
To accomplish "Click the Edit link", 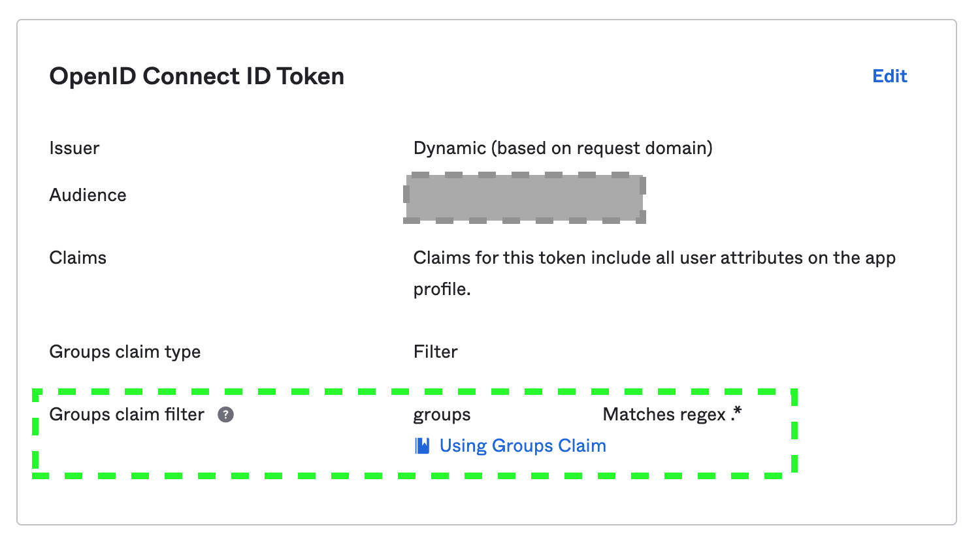I will (x=889, y=76).
